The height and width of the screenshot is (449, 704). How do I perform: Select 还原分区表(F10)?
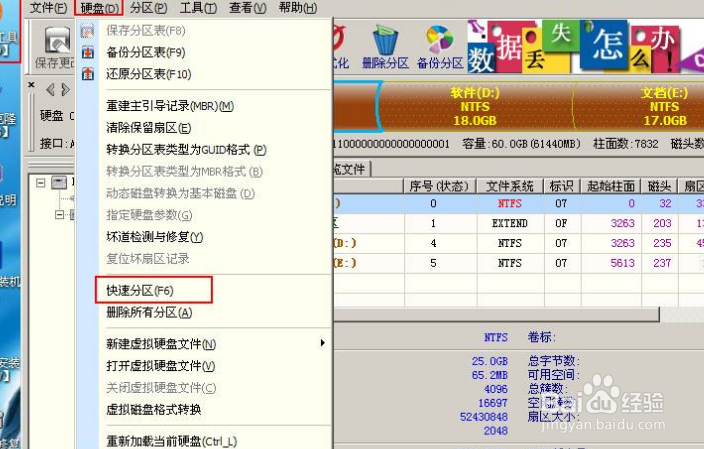tap(149, 74)
